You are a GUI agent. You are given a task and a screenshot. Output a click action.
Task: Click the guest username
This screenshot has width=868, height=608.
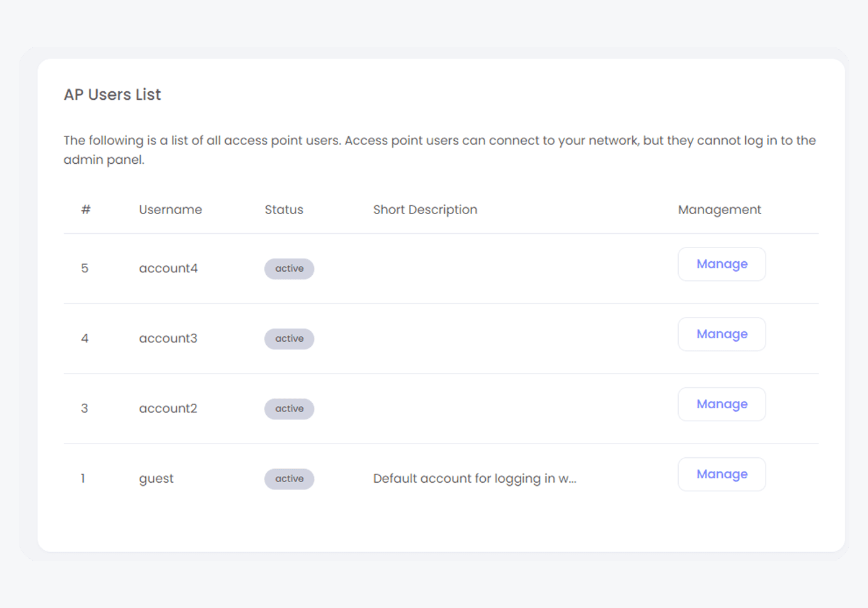[x=156, y=479]
